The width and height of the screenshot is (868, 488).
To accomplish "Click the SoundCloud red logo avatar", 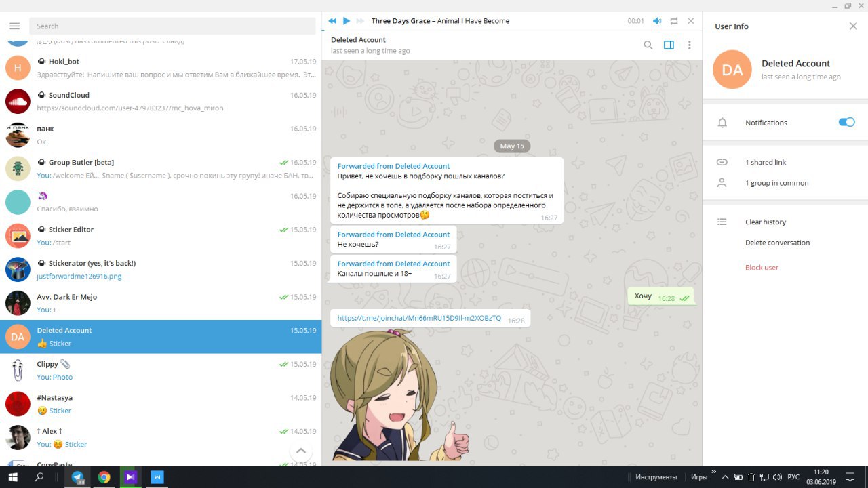I will pyautogui.click(x=18, y=102).
